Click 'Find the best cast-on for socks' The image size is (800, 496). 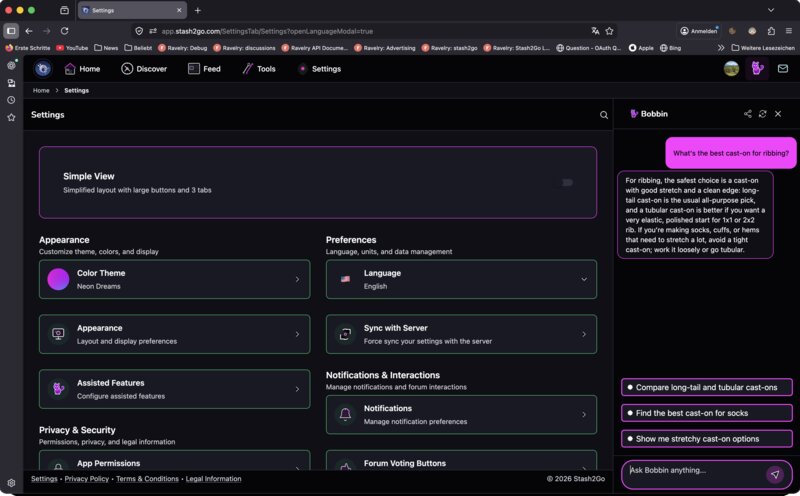[x=706, y=413]
